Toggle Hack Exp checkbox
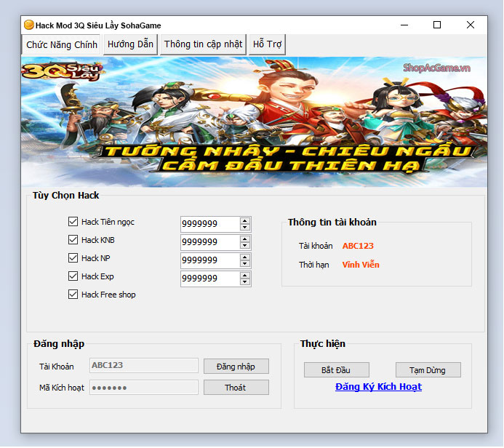Viewport: 504px width, 448px height. tap(73, 276)
